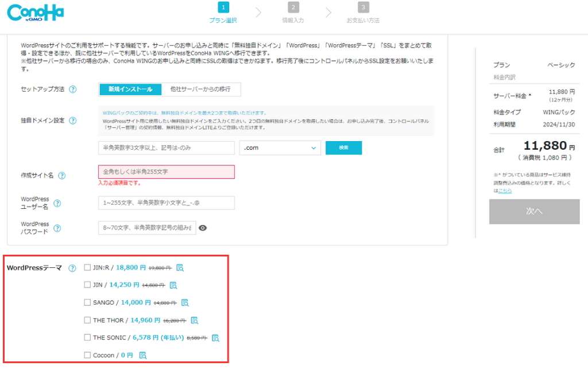Preview the JIN:R theme details icon
The height and width of the screenshot is (370, 588).
click(x=180, y=268)
